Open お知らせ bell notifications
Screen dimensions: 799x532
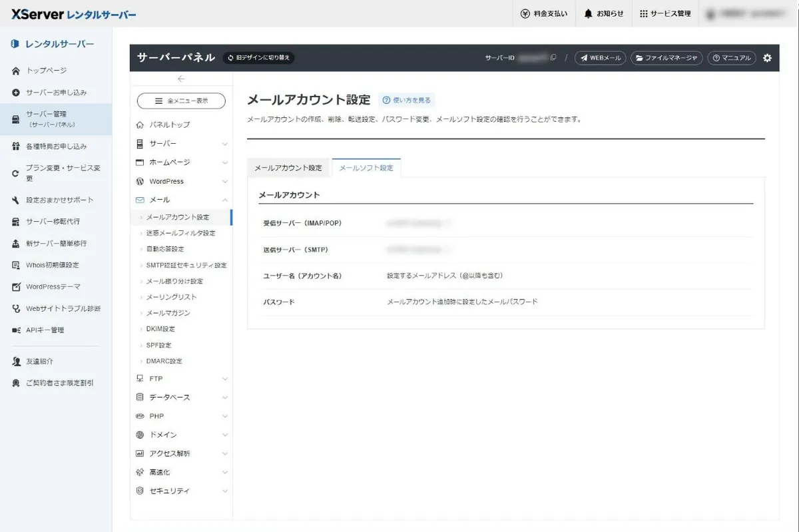[604, 13]
